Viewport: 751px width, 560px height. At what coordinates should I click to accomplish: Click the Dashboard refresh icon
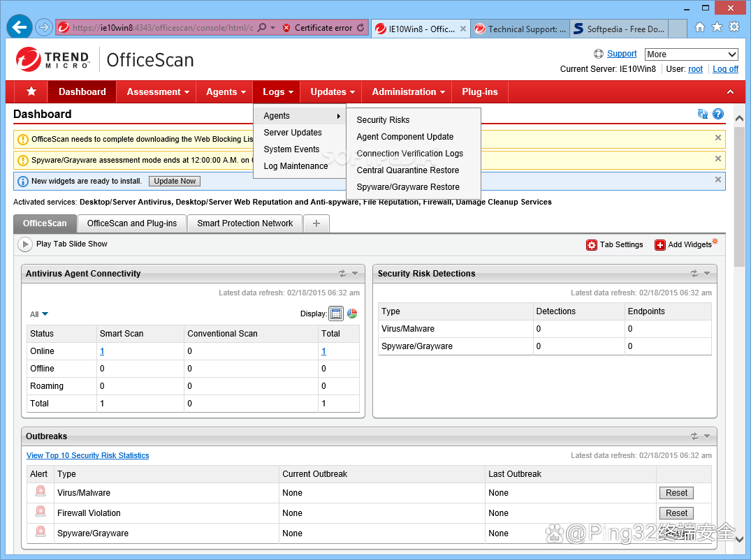click(x=703, y=114)
